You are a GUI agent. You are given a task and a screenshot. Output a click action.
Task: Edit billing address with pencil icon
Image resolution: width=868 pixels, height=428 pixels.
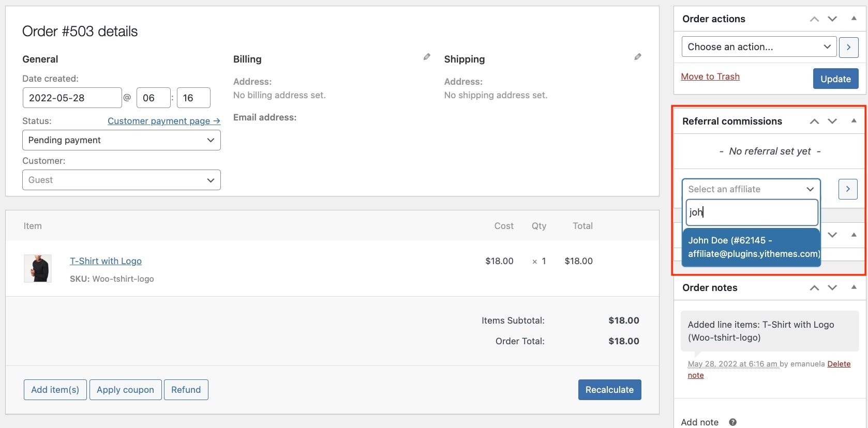tap(427, 57)
